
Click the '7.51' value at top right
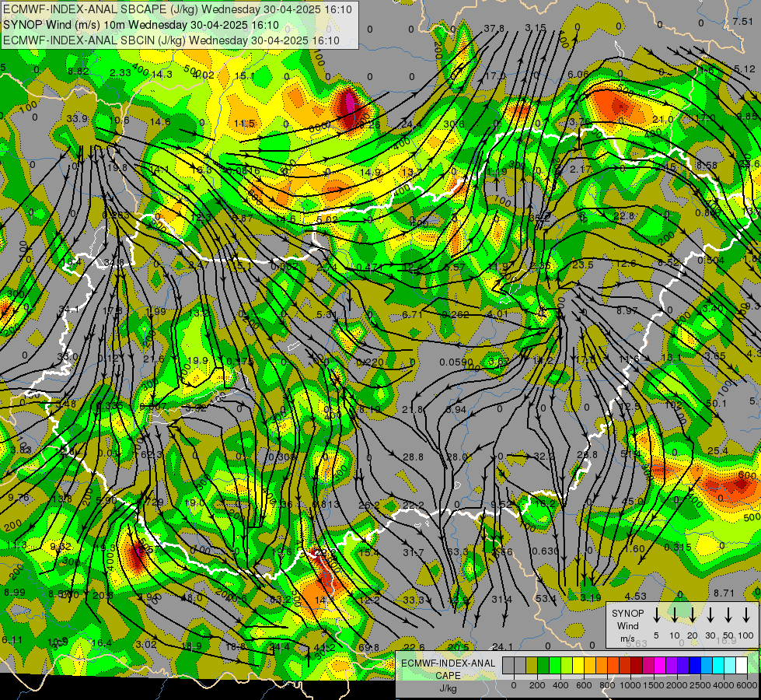[742, 21]
